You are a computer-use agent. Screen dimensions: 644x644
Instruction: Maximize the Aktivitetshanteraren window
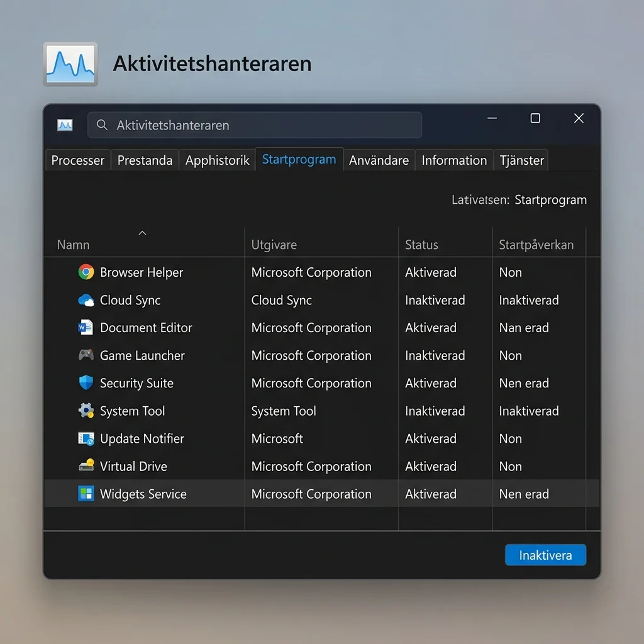[535, 118]
